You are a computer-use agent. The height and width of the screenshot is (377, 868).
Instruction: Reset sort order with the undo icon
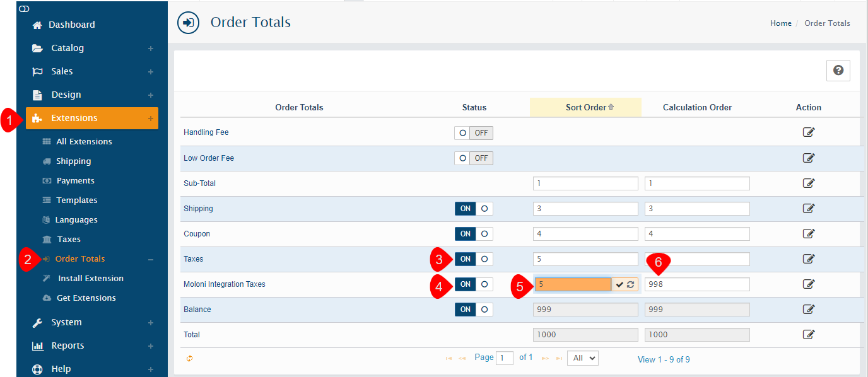tap(630, 284)
